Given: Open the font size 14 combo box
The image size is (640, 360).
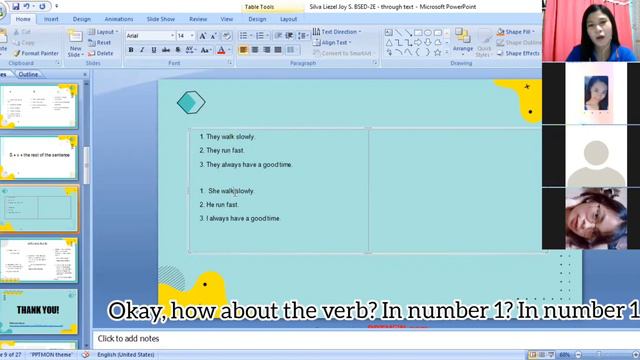Looking at the screenshot, I should tap(186, 36).
